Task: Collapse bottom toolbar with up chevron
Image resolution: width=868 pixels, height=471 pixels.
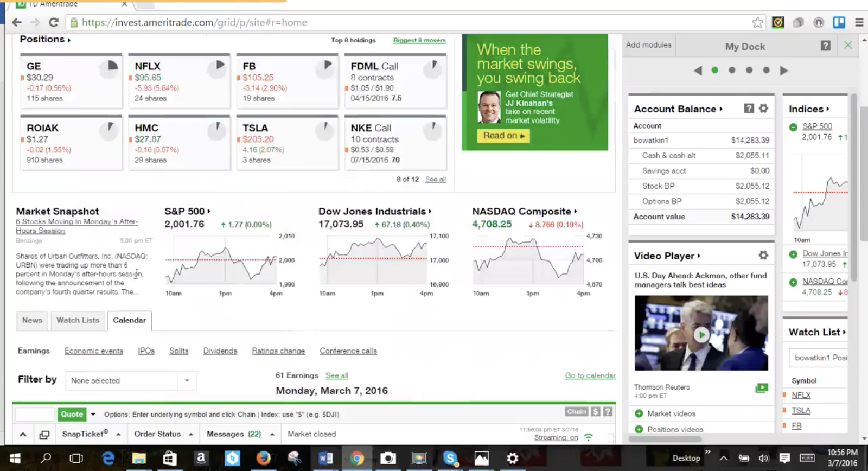Action: click(23, 435)
